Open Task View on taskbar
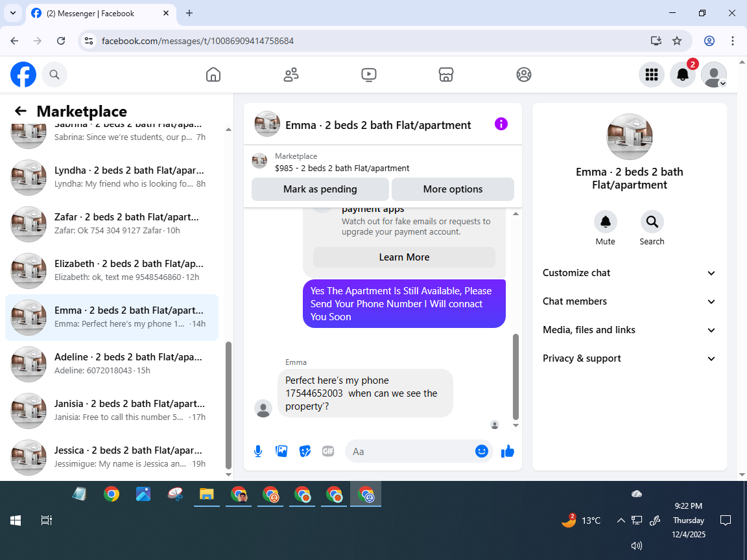Screen dimensions: 747x560 pos(46,520)
